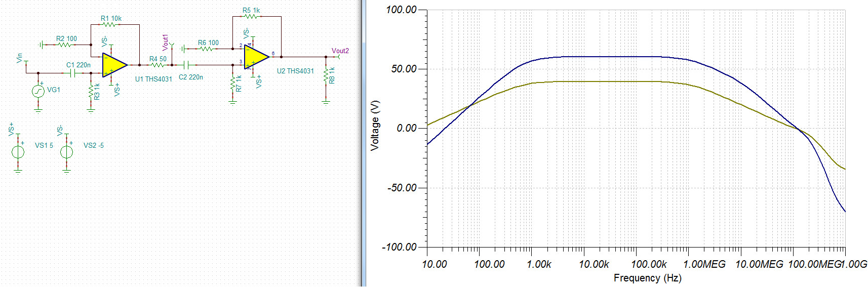868x287 pixels.
Task: Select load resistor R8 1k
Action: coord(326,76)
